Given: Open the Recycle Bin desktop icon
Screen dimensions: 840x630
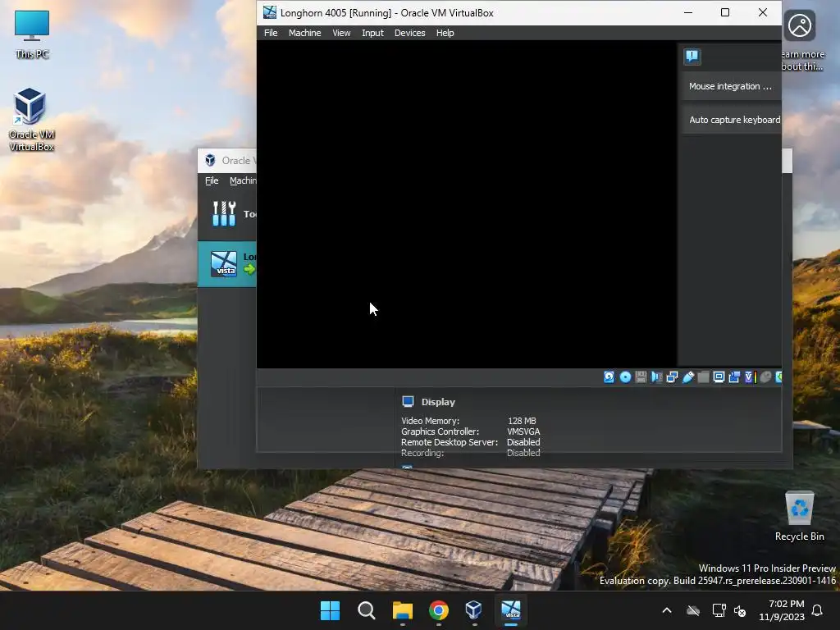Looking at the screenshot, I should 799,517.
